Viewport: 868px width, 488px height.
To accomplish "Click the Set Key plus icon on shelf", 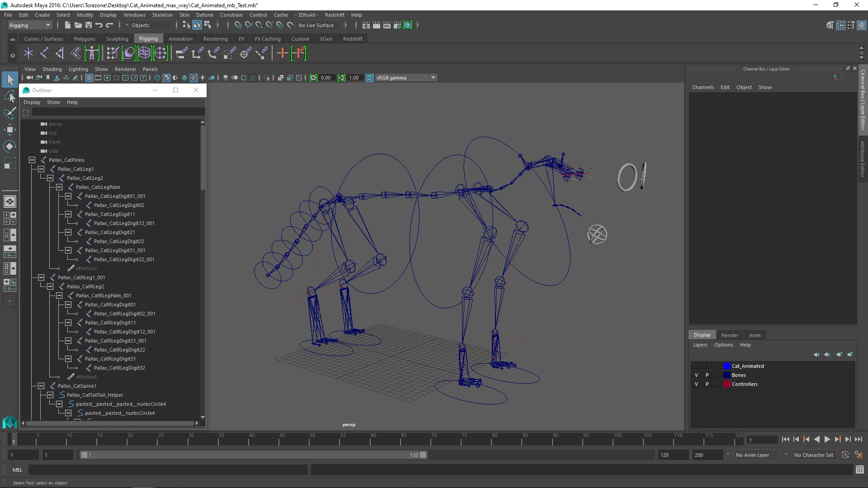I will [283, 53].
